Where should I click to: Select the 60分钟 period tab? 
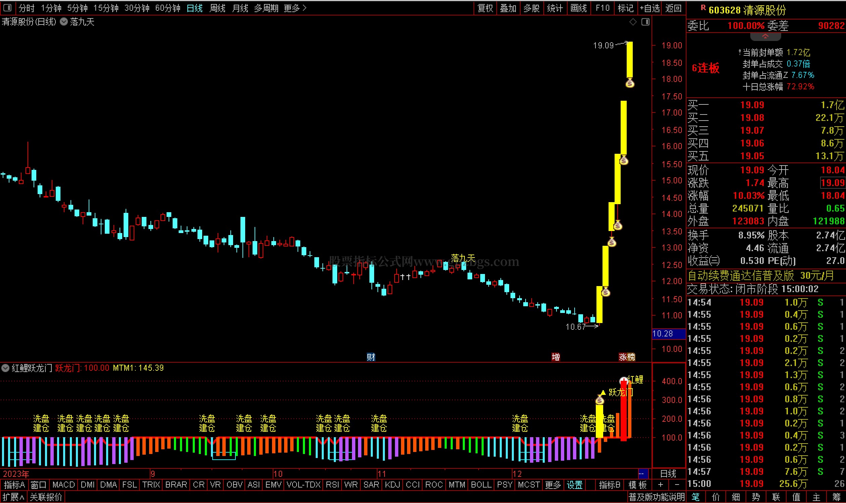click(168, 8)
